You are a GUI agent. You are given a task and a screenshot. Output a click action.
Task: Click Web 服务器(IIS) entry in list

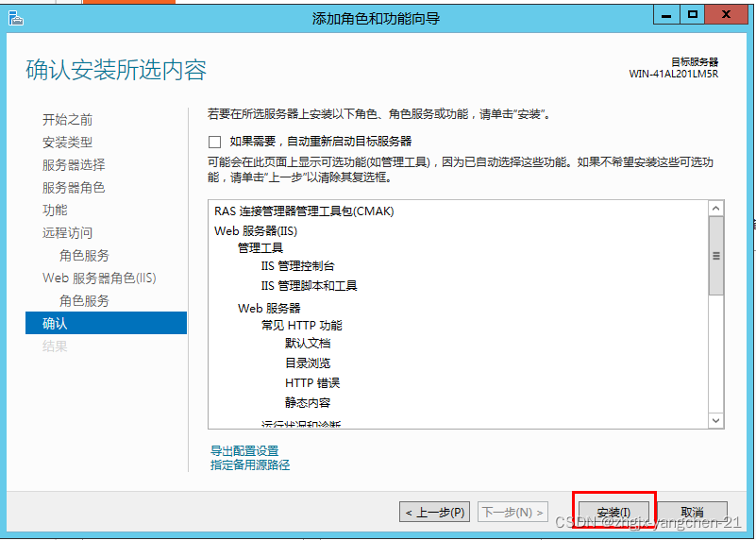tap(256, 230)
